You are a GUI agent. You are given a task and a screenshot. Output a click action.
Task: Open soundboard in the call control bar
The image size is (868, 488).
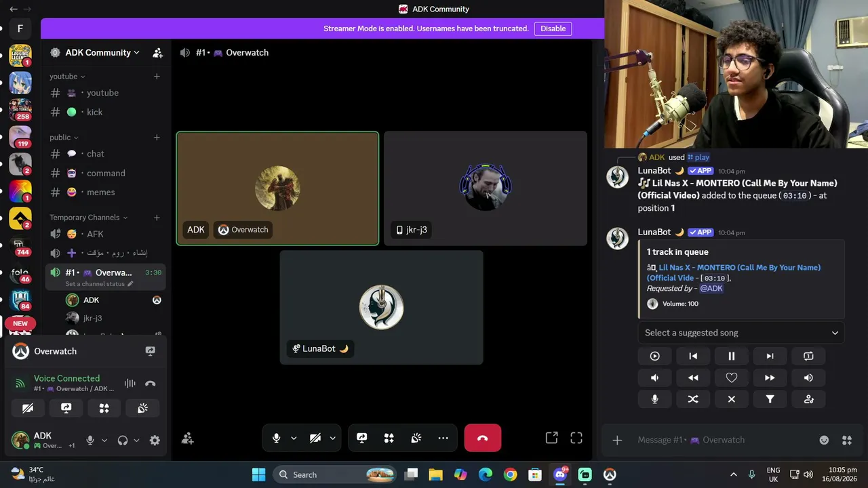point(416,439)
